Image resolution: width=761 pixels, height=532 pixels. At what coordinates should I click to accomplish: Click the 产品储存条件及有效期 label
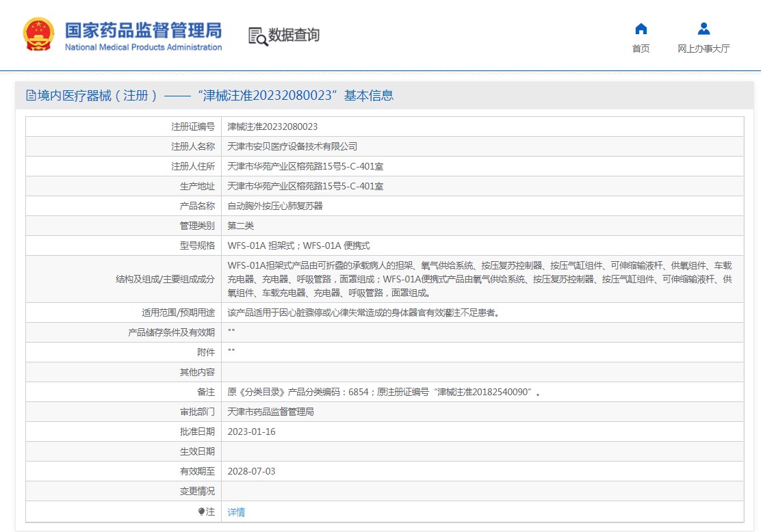point(171,333)
